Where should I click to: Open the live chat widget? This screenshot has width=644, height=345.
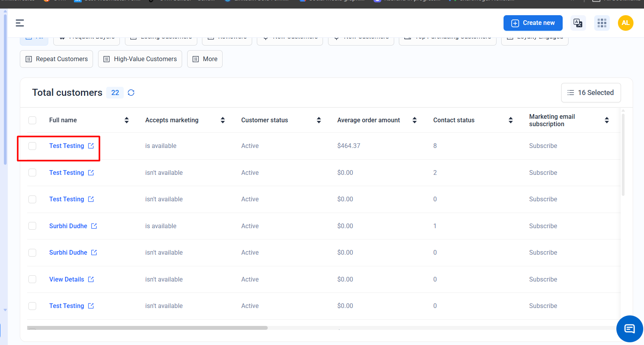(629, 329)
